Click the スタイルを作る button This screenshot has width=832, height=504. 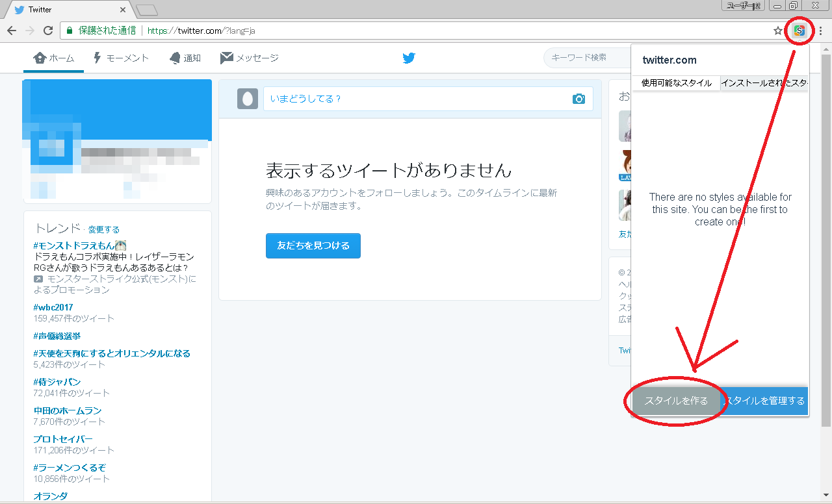tap(676, 401)
